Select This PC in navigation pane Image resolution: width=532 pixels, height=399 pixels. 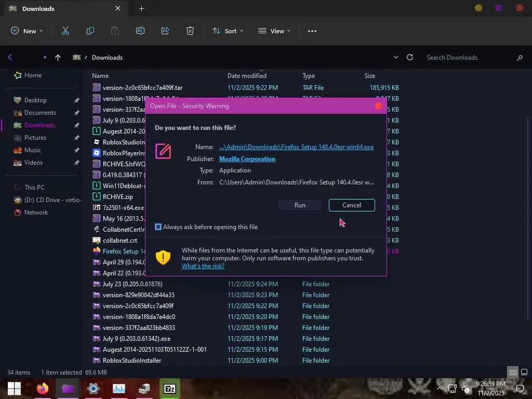click(x=34, y=187)
